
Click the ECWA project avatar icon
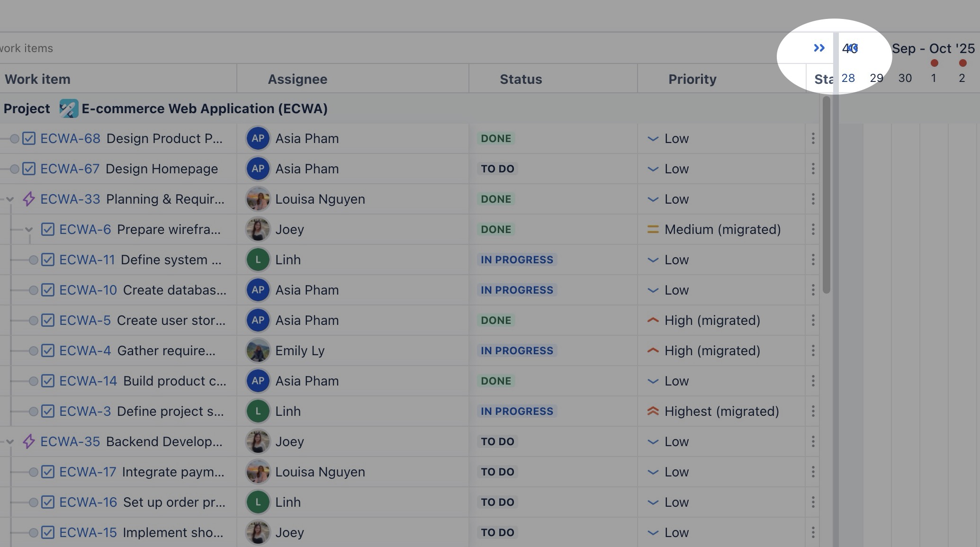[x=69, y=108]
